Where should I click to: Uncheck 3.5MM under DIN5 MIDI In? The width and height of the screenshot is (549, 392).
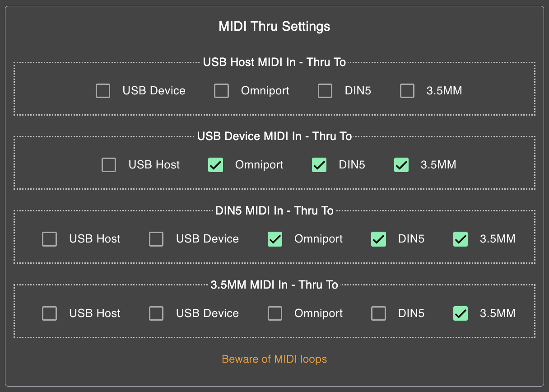tap(461, 239)
